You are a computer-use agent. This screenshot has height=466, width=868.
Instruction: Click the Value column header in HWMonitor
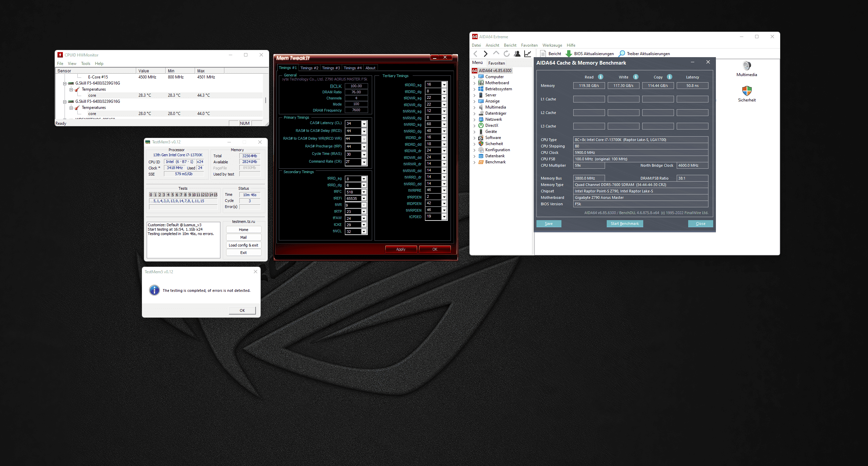click(x=151, y=71)
